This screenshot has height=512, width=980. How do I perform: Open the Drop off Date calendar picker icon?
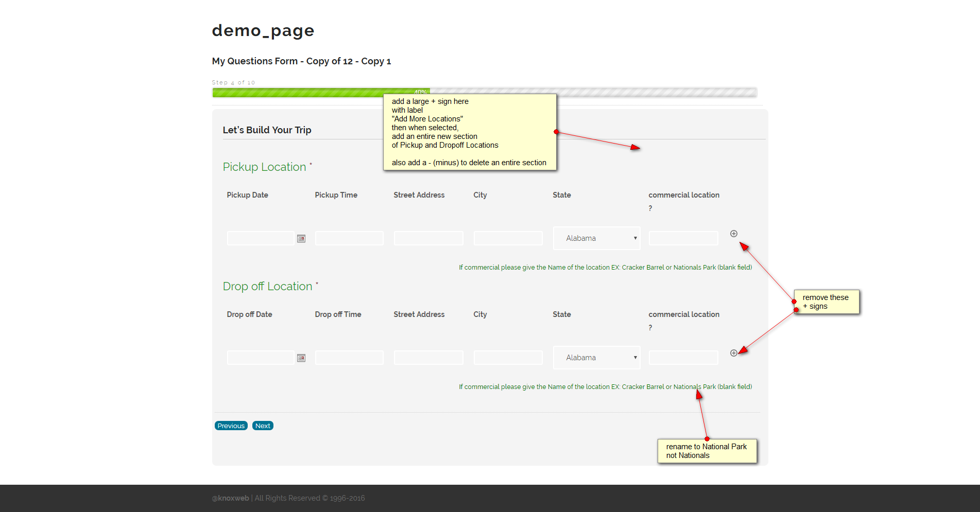(301, 358)
